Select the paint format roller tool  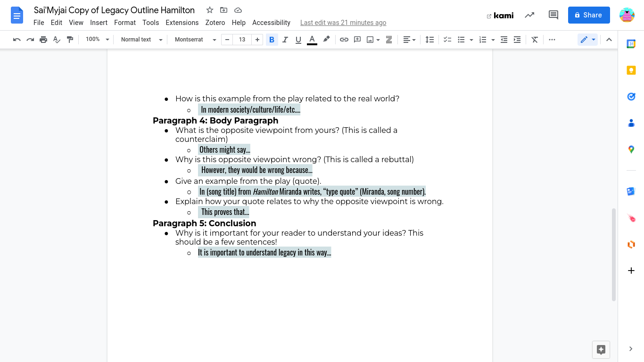coord(70,40)
